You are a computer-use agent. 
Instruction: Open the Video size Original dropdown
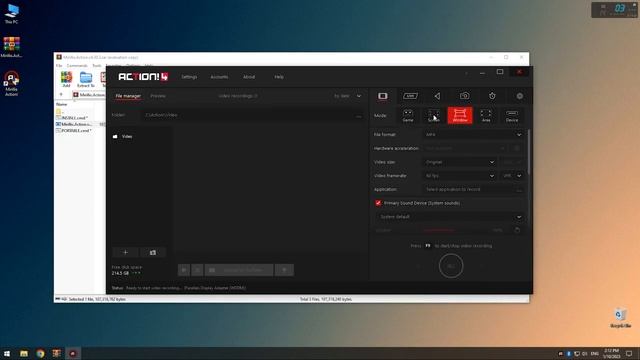point(459,162)
